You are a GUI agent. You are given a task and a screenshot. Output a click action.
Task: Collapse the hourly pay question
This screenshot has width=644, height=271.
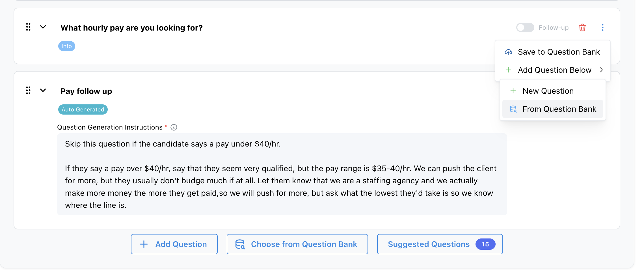43,27
